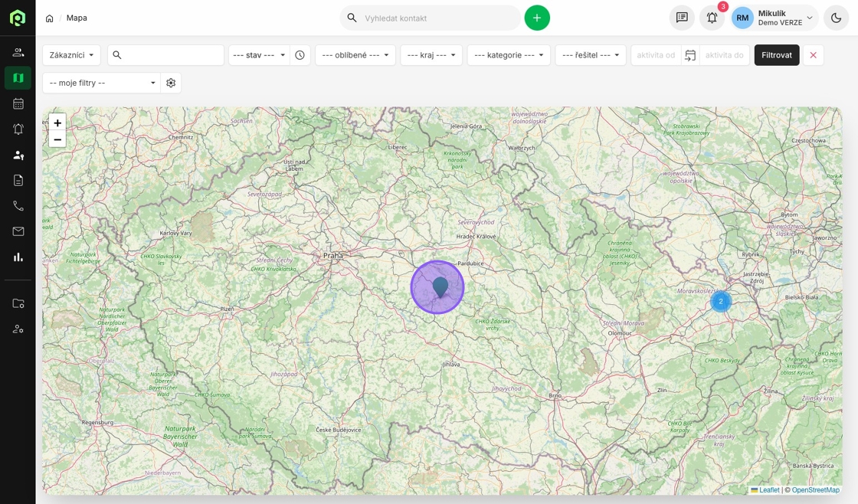The width and height of the screenshot is (858, 504).
Task: Open notifications bell with badge
Action: tap(712, 18)
